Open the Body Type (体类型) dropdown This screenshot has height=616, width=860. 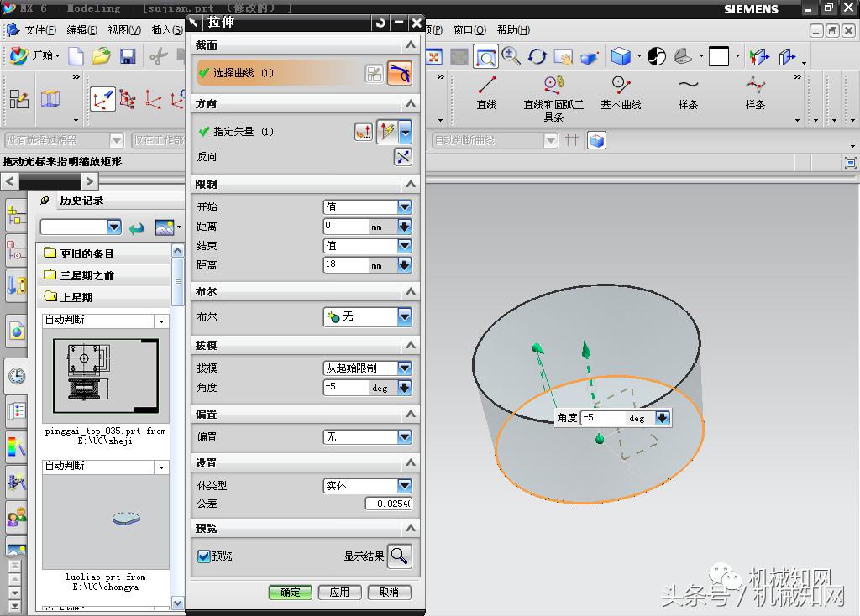(x=405, y=485)
